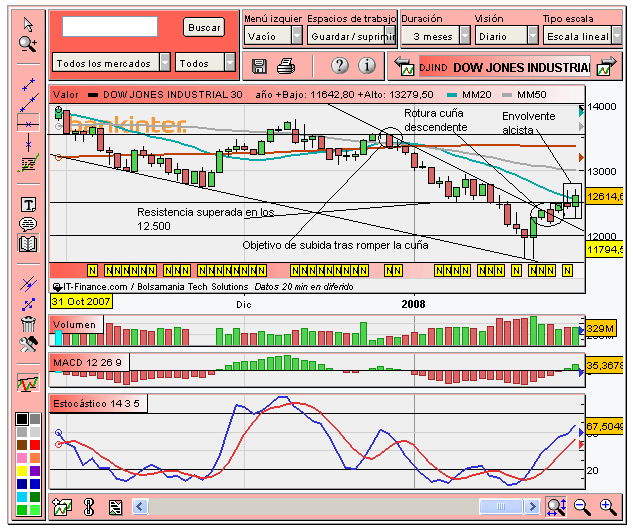
Task: Click the MM20 legend entry
Action: (470, 95)
